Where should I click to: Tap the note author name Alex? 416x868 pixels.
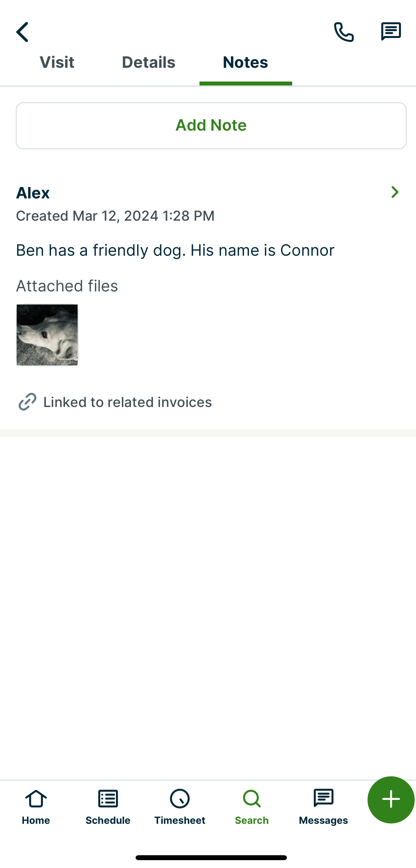pos(33,193)
